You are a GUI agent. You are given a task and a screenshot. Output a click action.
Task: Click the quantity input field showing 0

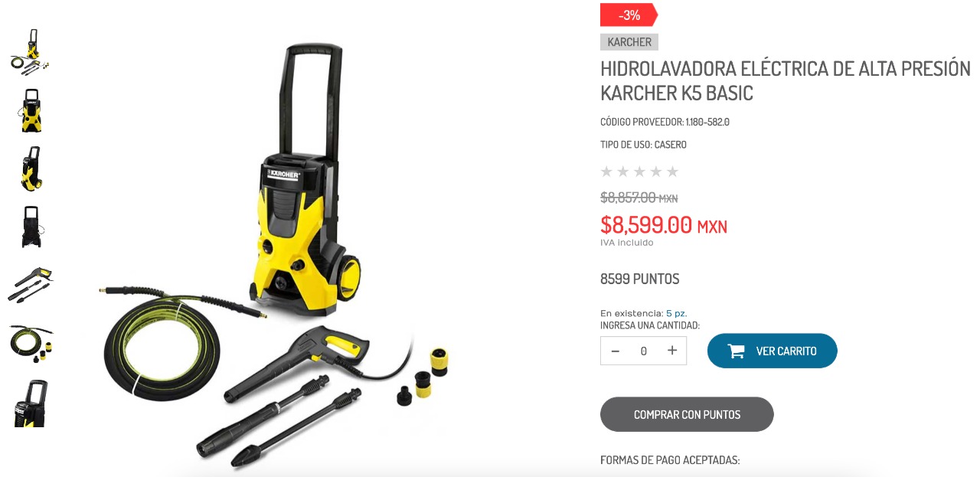644,351
